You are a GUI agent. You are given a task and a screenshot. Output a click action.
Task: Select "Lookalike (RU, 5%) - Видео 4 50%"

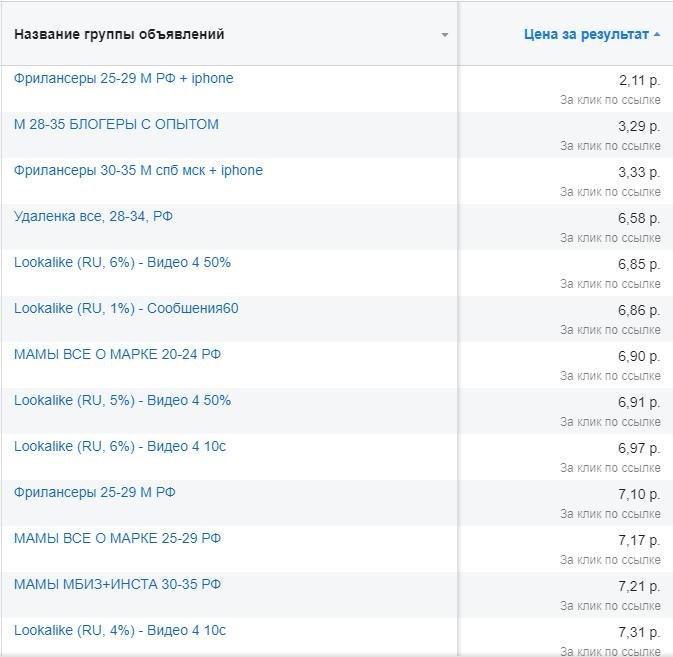[x=122, y=400]
